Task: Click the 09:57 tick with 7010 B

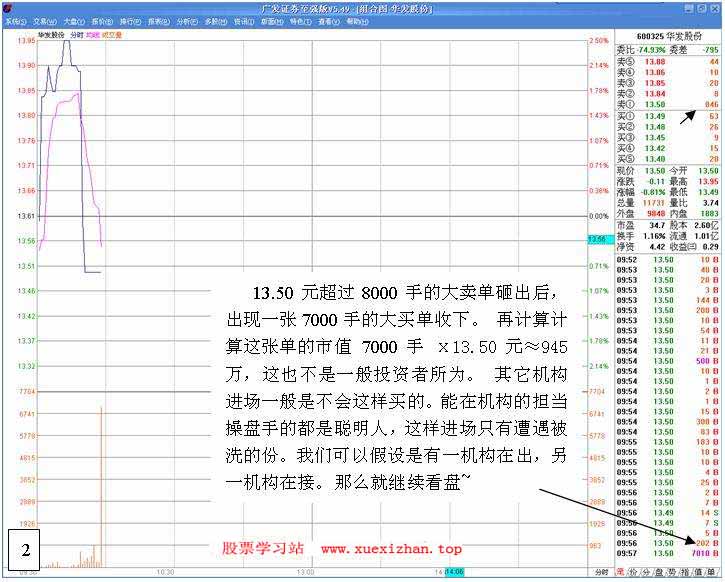Action: (x=668, y=553)
